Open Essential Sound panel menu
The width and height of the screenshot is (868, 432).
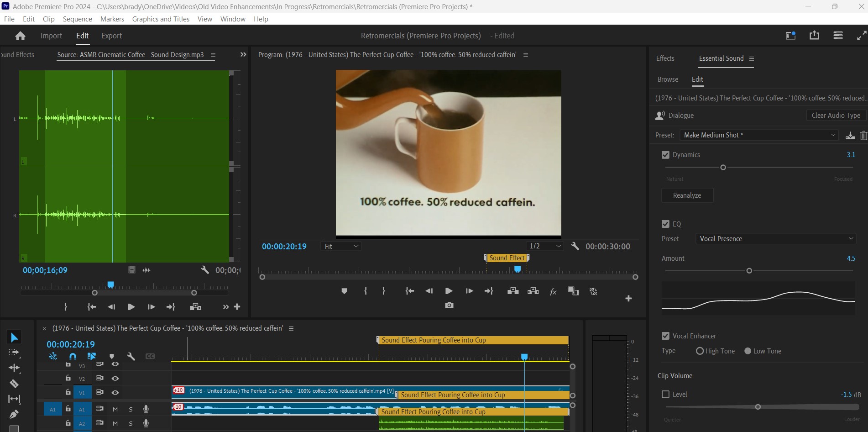coord(752,58)
